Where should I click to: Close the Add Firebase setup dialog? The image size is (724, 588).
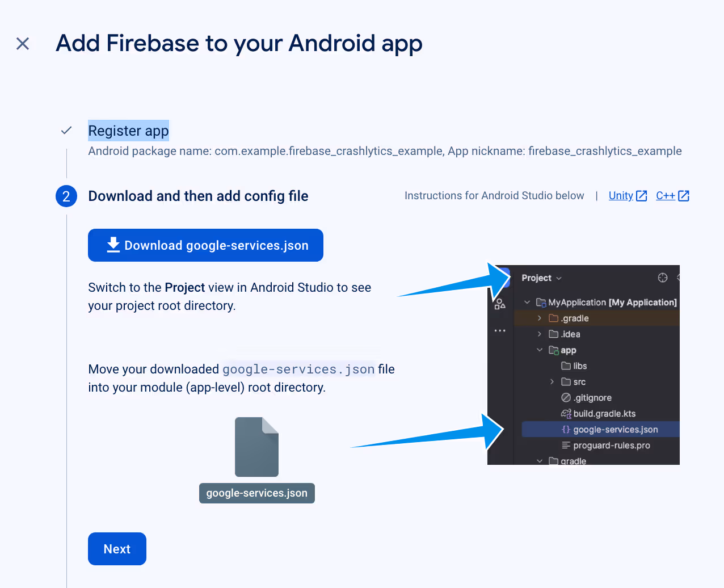(x=23, y=44)
